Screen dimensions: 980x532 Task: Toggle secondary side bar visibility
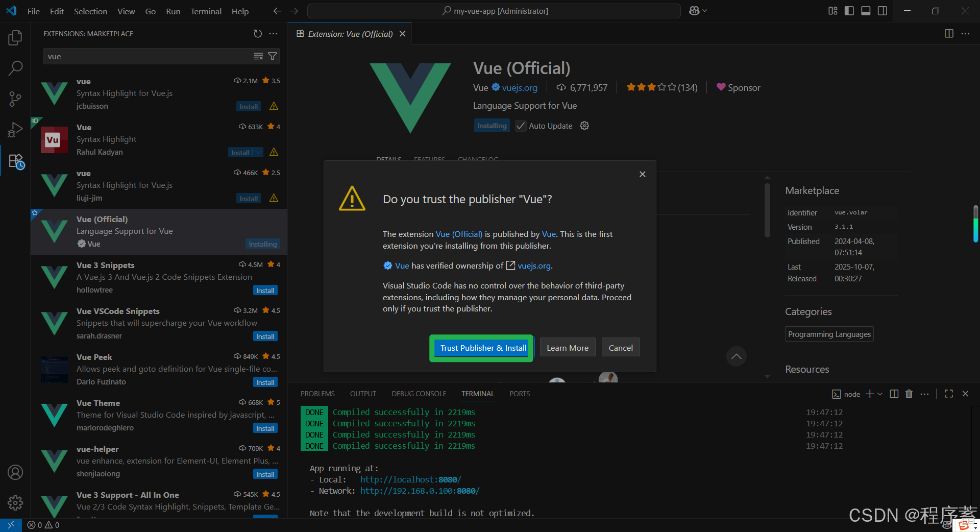pyautogui.click(x=882, y=11)
